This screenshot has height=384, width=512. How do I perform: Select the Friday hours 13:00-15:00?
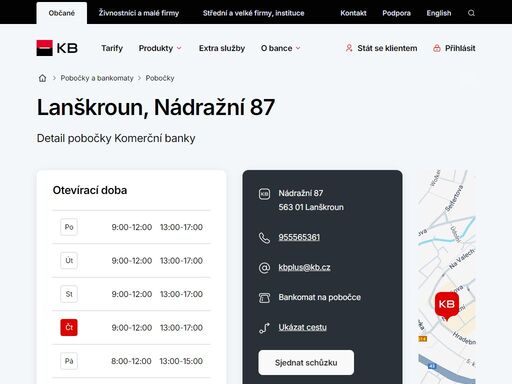(x=181, y=361)
